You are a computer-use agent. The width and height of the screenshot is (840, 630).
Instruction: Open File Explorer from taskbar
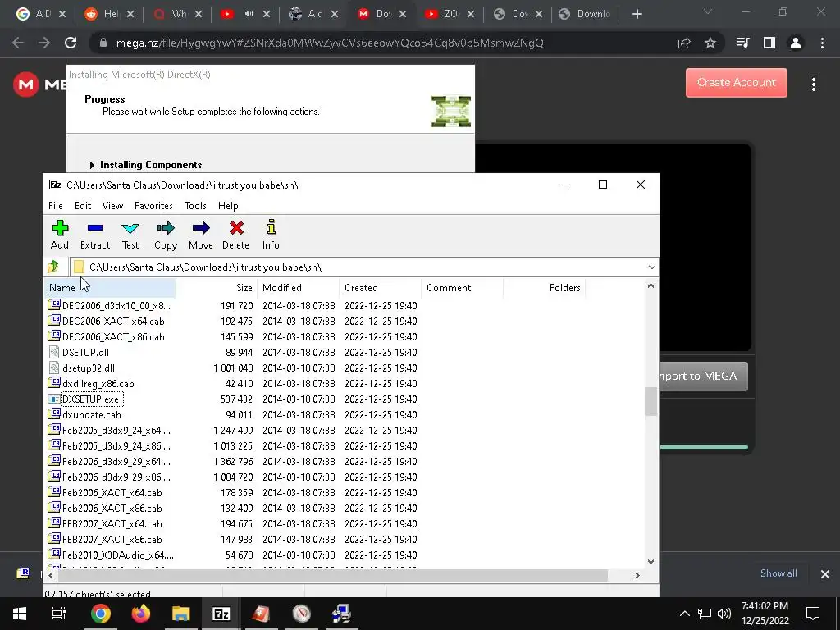click(x=181, y=614)
